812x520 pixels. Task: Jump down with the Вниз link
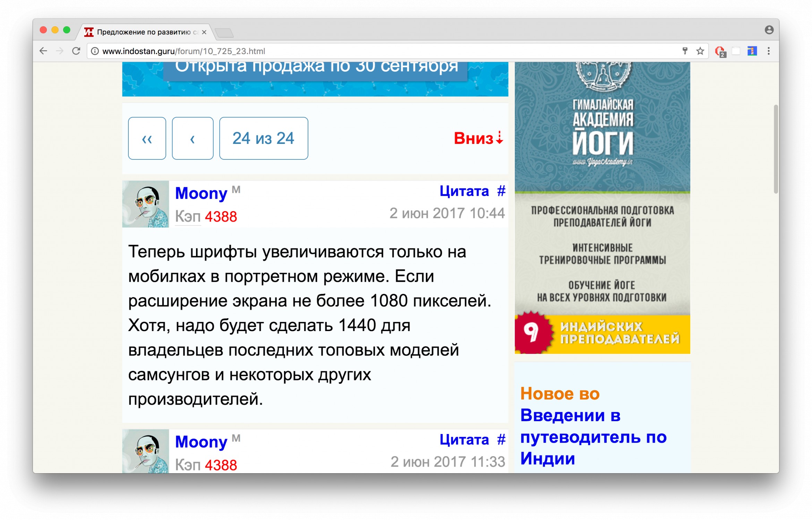478,138
